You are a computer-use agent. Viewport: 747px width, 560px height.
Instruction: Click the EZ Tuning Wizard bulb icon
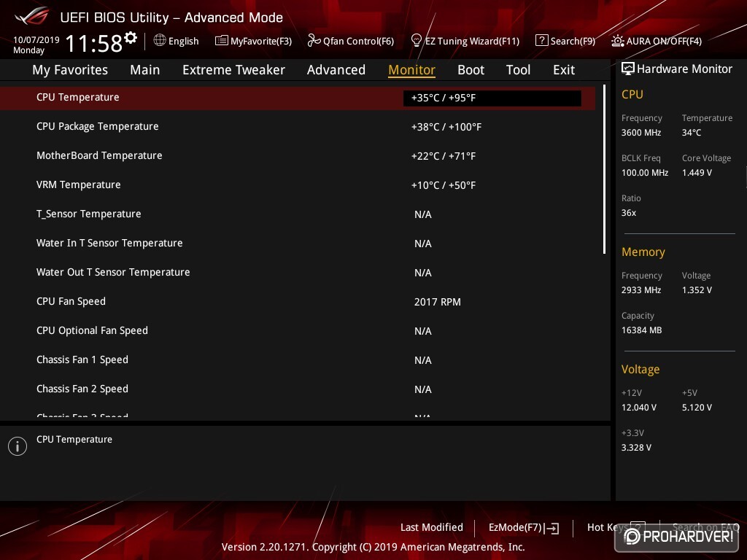coord(416,41)
